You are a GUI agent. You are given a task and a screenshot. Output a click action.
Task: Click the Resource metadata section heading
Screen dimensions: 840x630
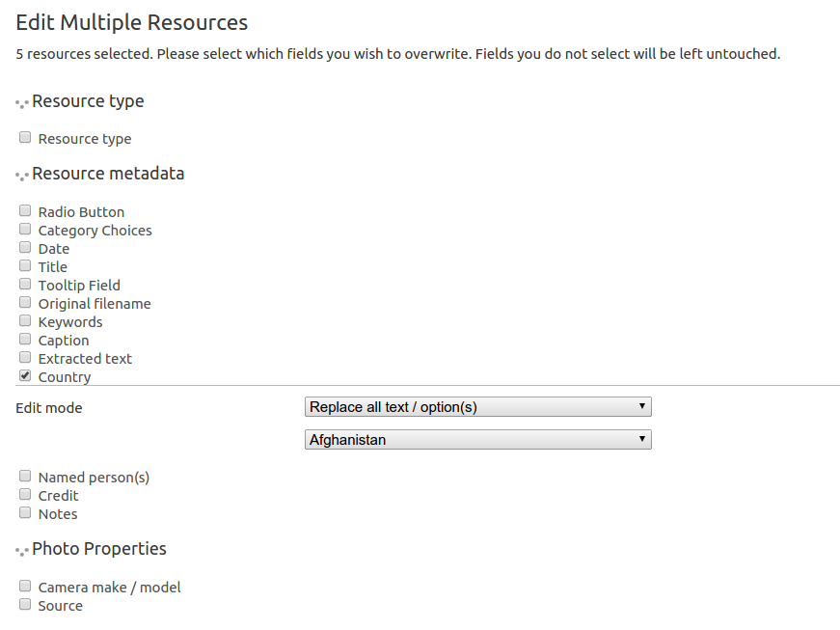point(108,174)
